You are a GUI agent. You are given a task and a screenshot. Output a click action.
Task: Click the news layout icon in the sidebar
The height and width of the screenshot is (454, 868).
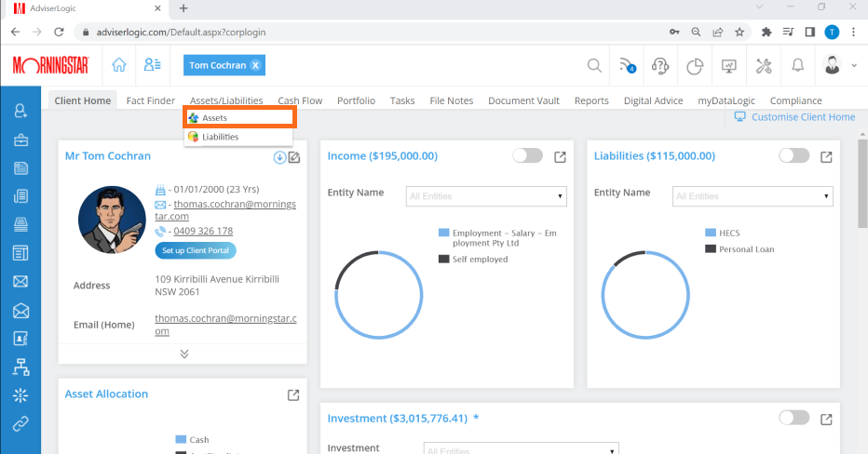[x=20, y=253]
